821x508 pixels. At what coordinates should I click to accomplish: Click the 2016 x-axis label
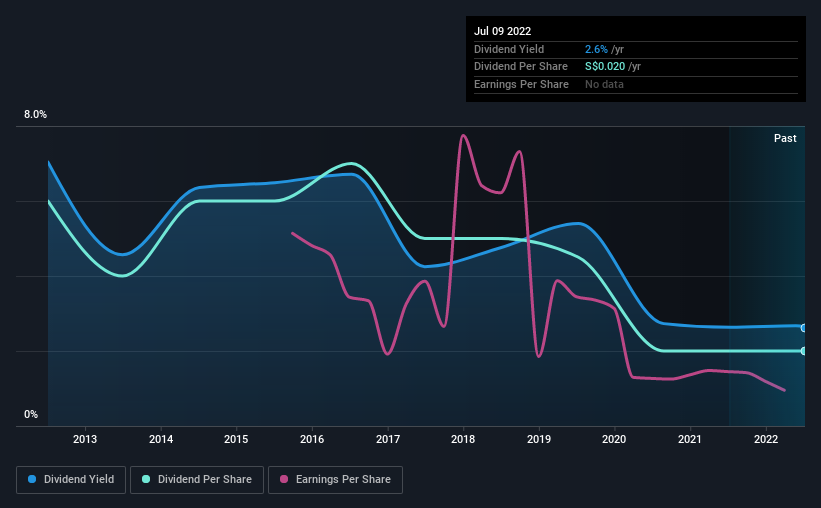point(312,439)
